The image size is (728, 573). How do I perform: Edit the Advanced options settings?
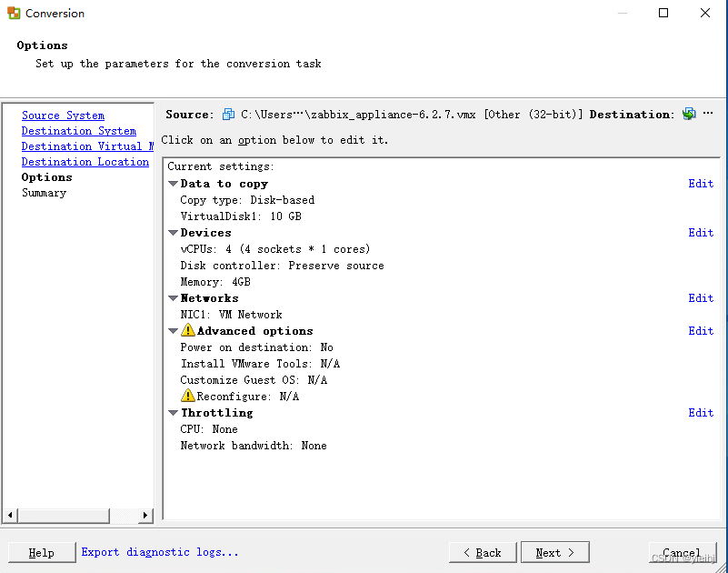tap(701, 331)
